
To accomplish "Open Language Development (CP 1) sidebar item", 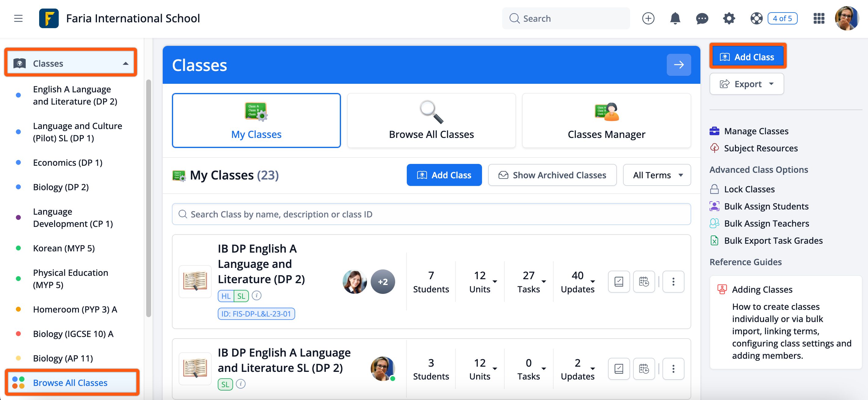I will point(73,217).
